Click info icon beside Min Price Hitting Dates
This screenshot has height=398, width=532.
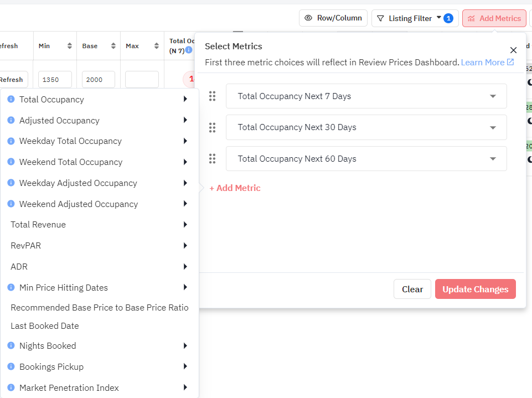coord(11,288)
